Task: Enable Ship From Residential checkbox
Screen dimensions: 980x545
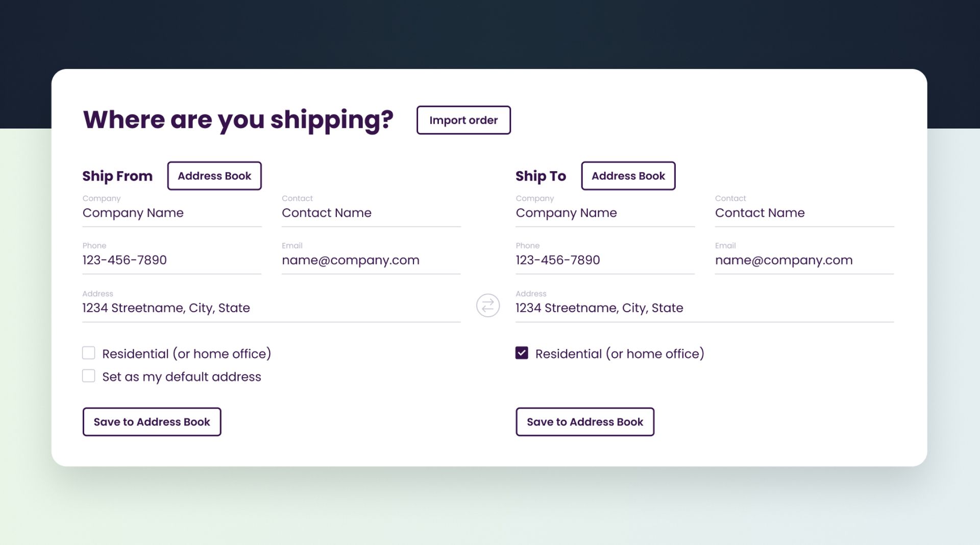Action: pos(89,353)
